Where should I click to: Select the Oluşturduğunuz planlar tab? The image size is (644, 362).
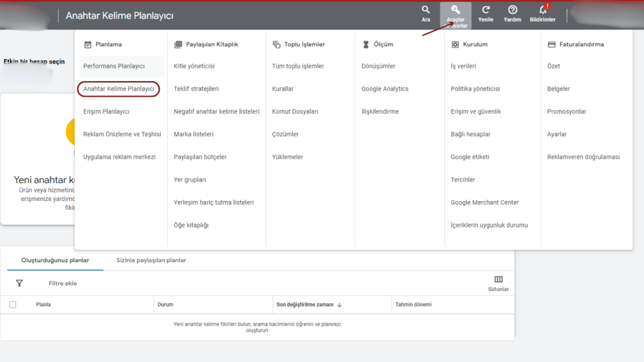coord(55,260)
